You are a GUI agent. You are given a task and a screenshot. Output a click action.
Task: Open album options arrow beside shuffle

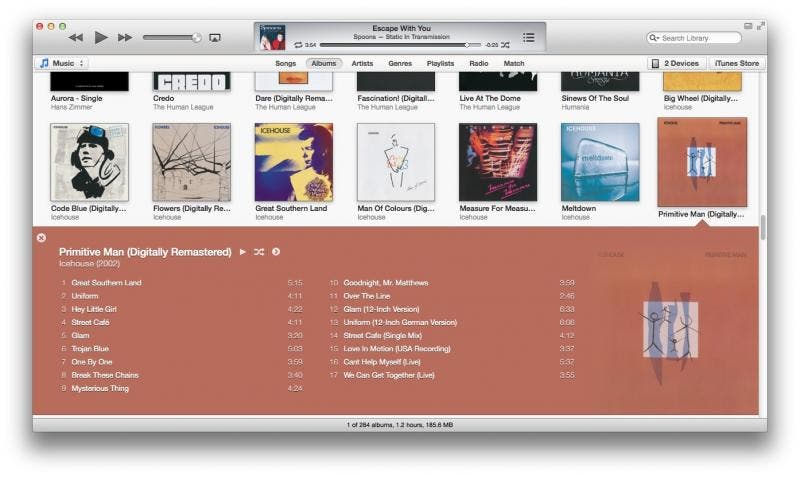[276, 252]
